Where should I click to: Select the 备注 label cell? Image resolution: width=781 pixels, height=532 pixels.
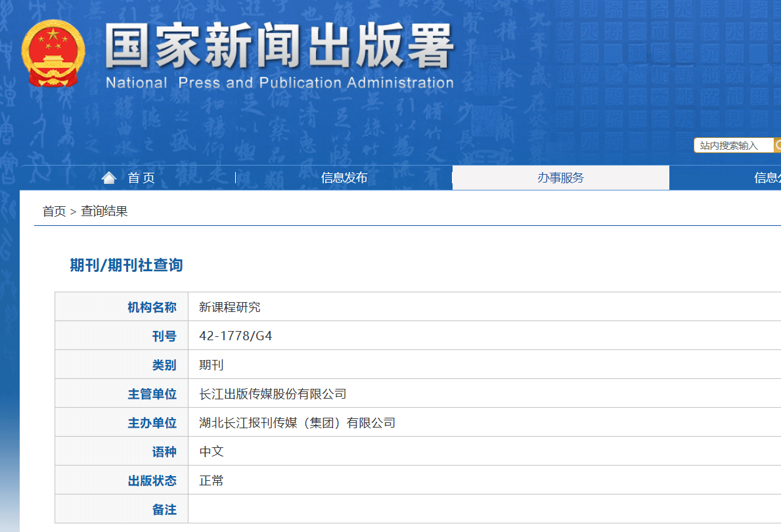(x=122, y=509)
